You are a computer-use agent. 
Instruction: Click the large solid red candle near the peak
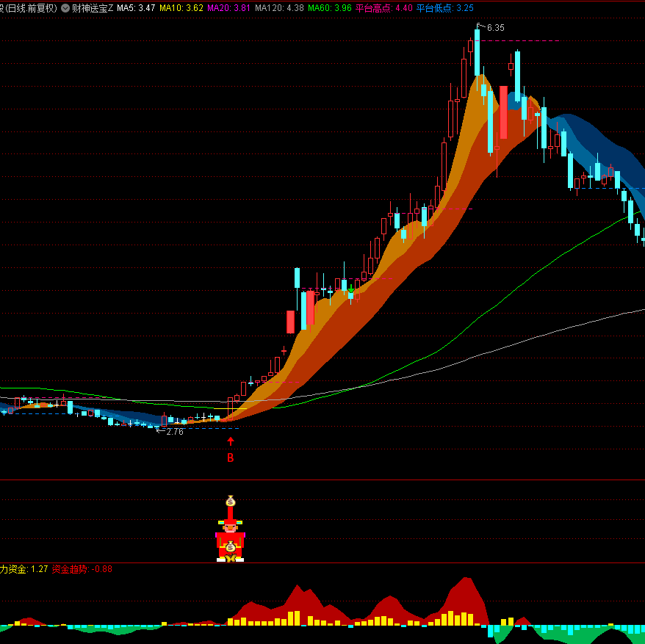click(503, 112)
